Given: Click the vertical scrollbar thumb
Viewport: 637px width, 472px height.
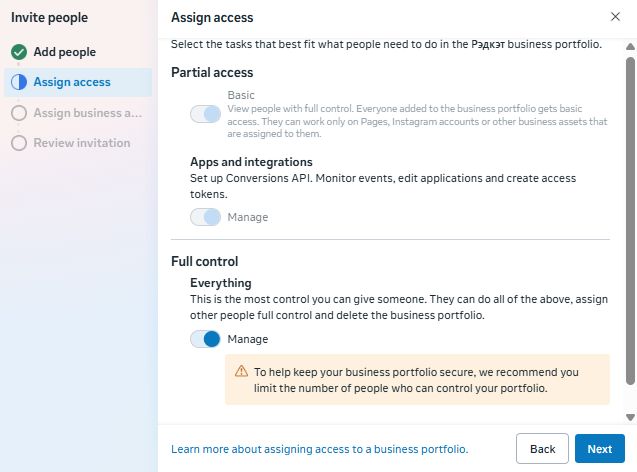Looking at the screenshot, I should pyautogui.click(x=630, y=220).
